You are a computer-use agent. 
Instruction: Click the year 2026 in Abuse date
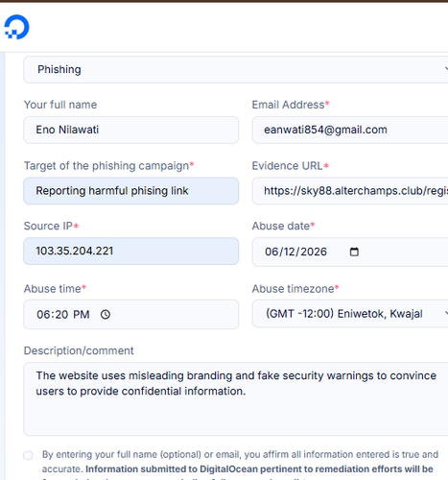point(314,252)
